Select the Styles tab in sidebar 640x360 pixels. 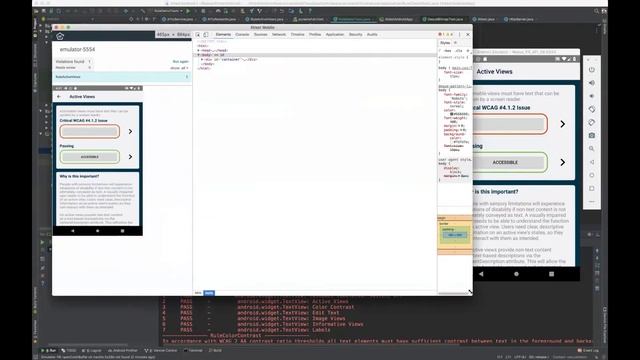click(445, 43)
